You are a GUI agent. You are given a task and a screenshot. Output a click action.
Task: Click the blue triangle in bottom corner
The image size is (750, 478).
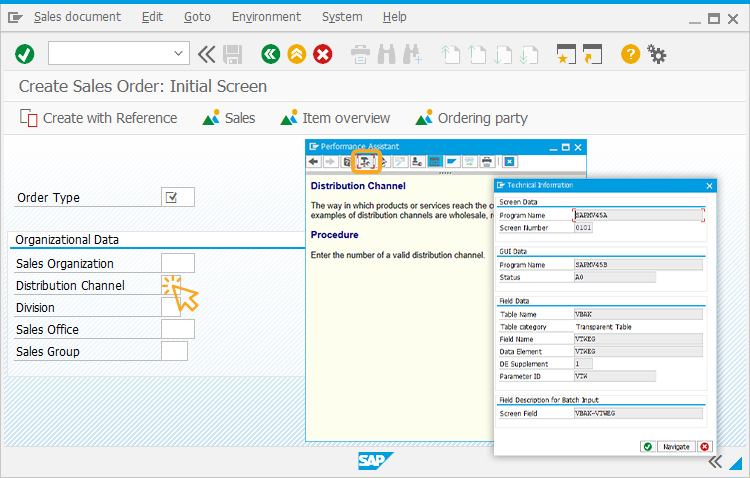tap(736, 463)
